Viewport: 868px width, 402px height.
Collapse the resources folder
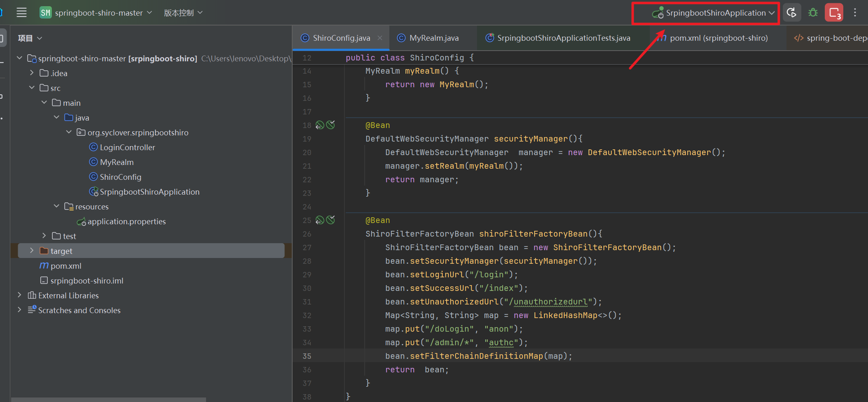(x=56, y=206)
